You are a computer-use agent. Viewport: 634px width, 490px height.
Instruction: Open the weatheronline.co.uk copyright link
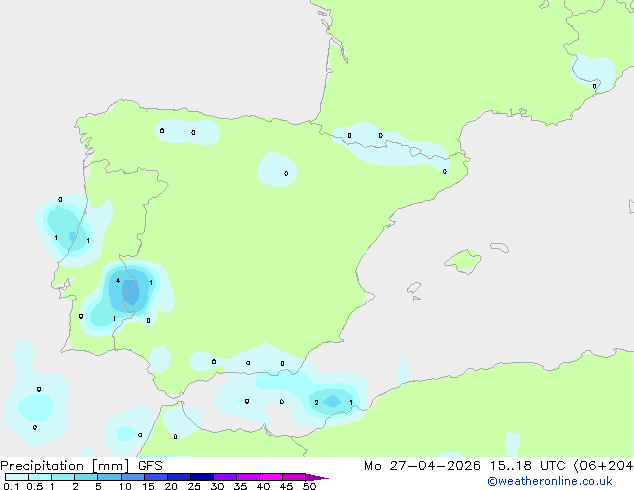(550, 481)
